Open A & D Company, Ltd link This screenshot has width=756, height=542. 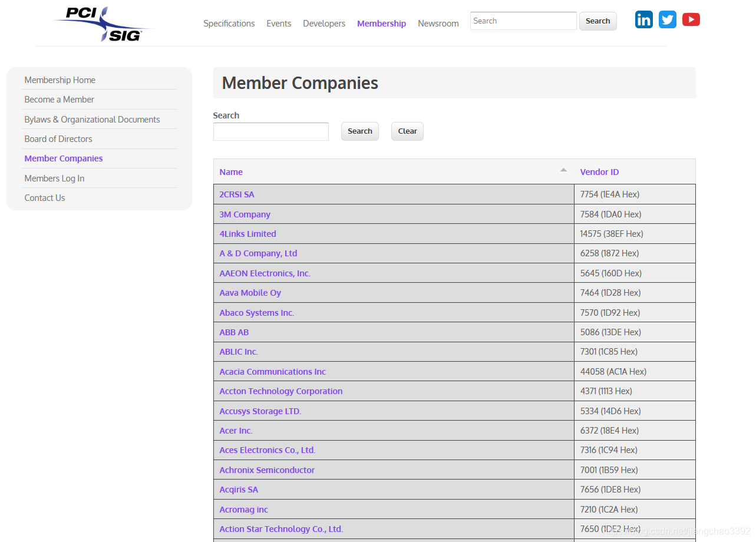click(x=259, y=253)
